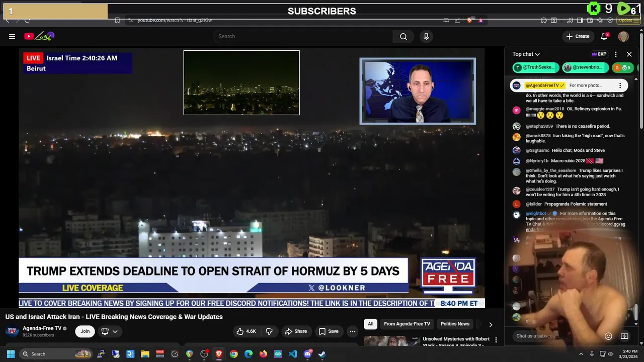
Task: Open the YouTube hamburger guide menu
Action: pos(12,36)
